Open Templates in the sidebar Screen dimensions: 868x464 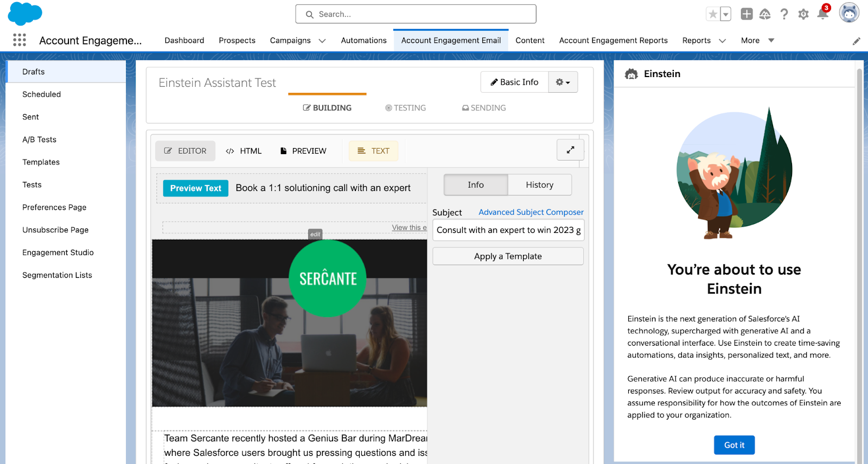pyautogui.click(x=66, y=162)
